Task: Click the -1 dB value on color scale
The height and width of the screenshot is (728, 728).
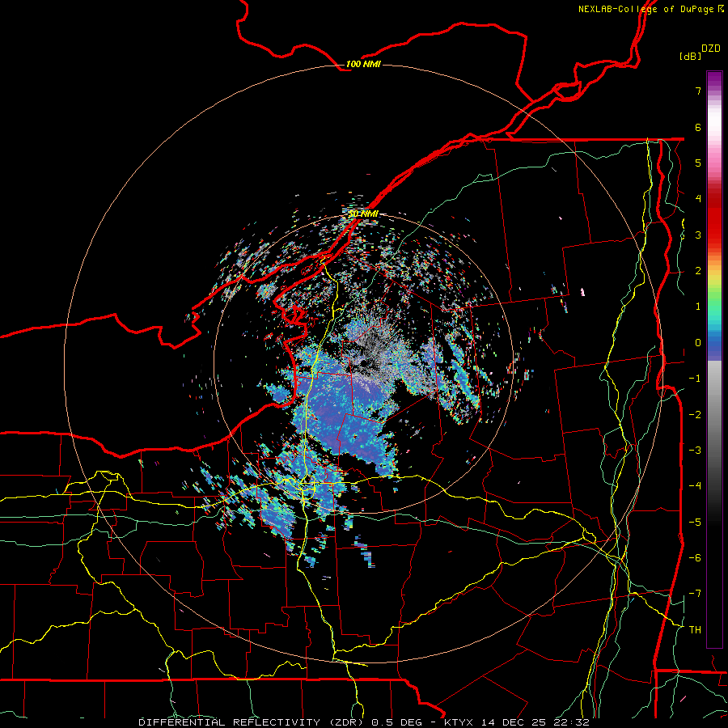Action: click(x=695, y=379)
